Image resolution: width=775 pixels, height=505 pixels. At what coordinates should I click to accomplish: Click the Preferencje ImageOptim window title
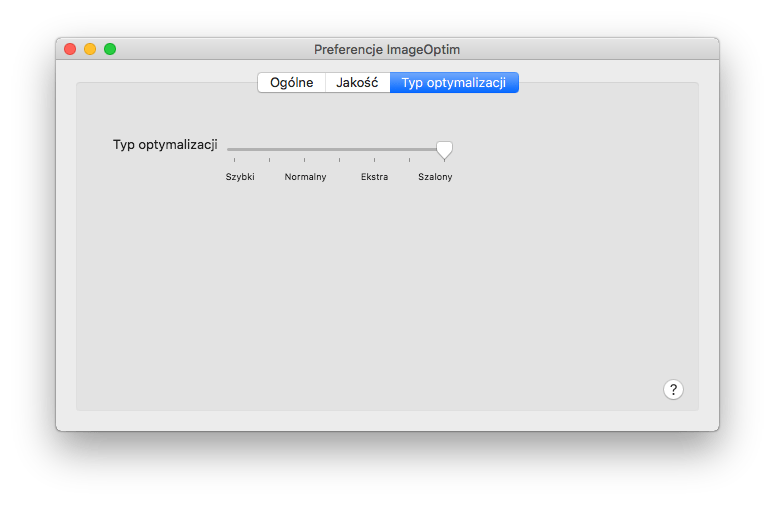[387, 50]
